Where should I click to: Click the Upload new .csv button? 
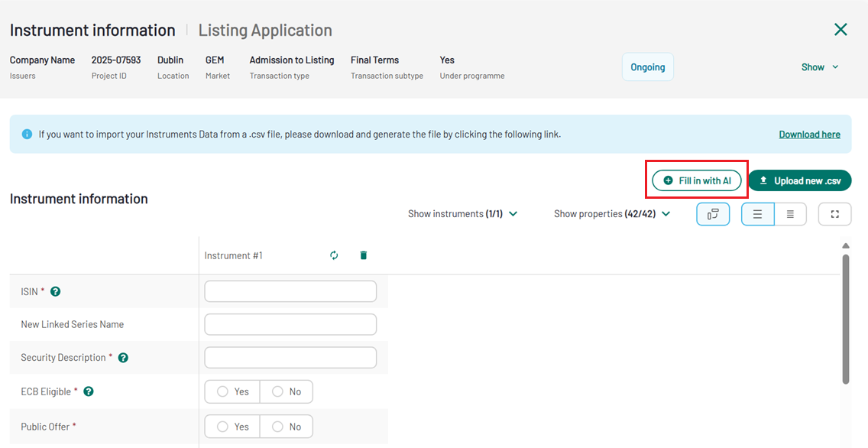point(799,180)
